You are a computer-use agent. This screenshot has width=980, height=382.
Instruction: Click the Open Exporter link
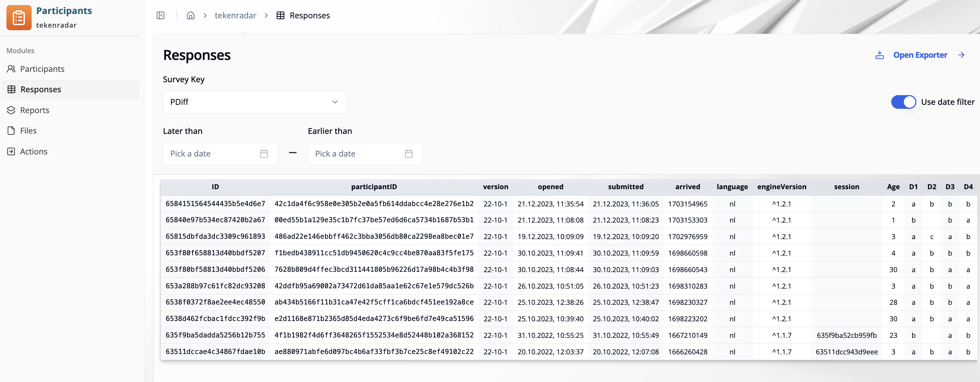click(920, 55)
